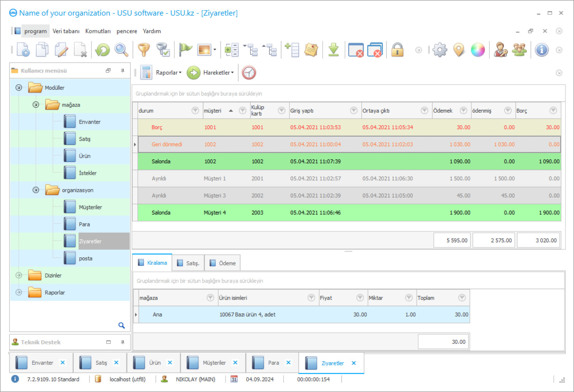Open settings with the gear icon

coord(440,50)
